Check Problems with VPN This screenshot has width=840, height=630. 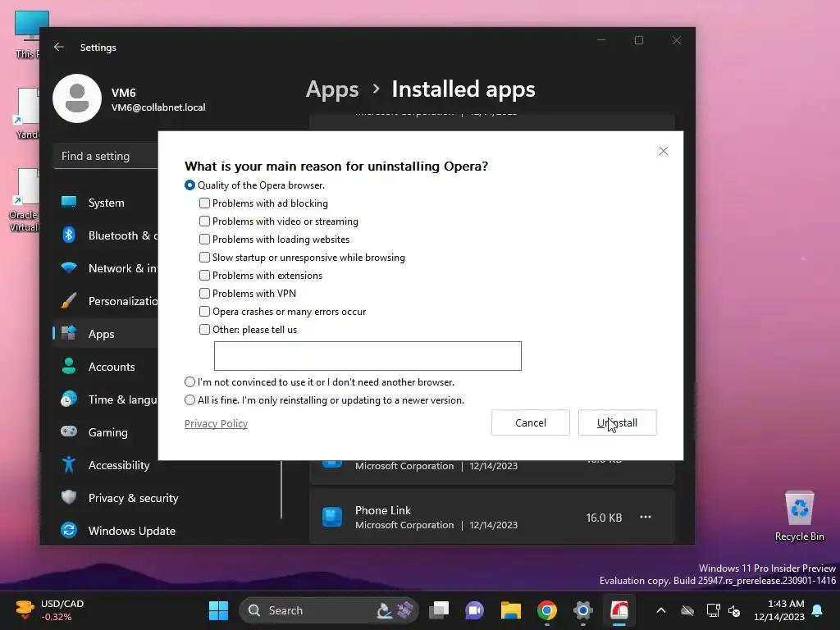tap(204, 294)
